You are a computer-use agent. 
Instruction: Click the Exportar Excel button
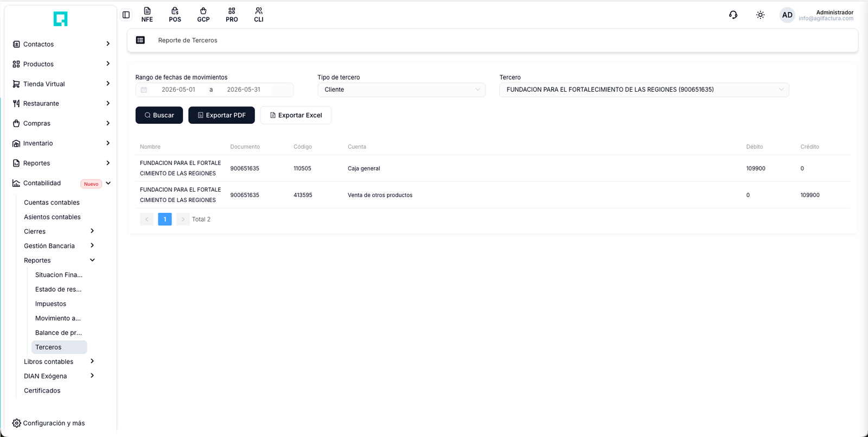click(x=296, y=115)
